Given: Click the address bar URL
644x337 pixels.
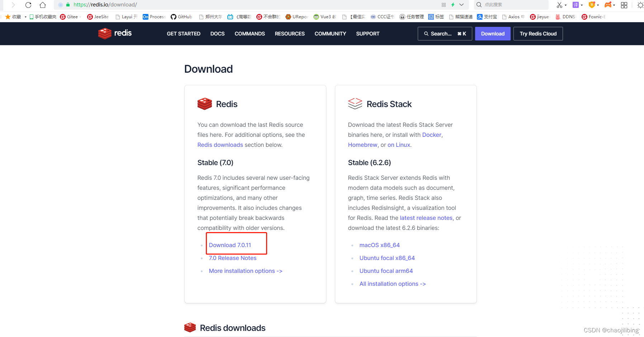Looking at the screenshot, I should click(105, 5).
